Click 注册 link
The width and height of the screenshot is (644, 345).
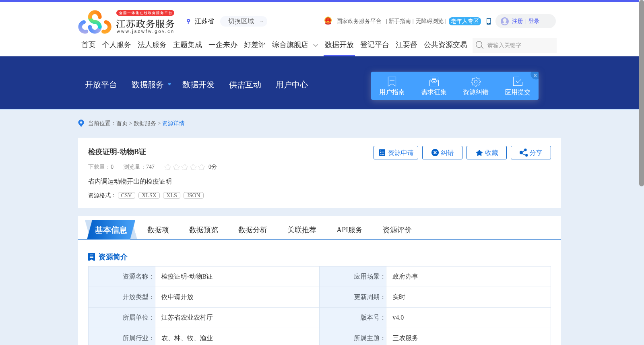[x=517, y=21]
